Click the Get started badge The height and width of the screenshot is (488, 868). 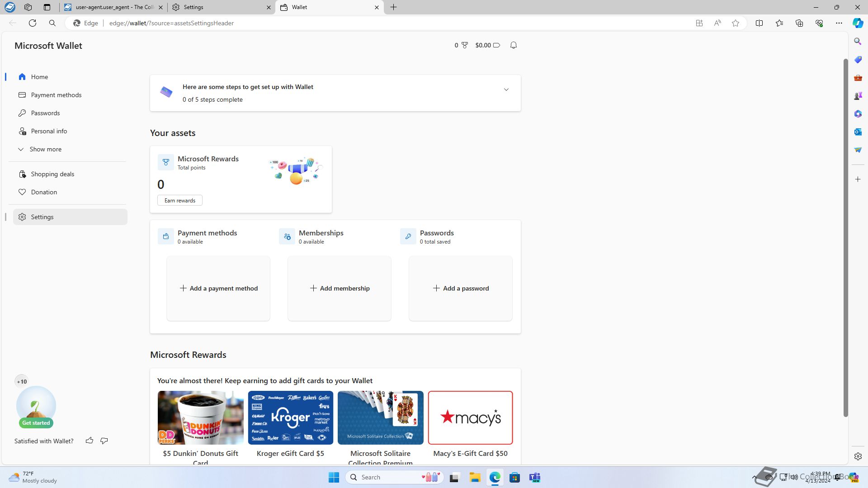pos(36,423)
